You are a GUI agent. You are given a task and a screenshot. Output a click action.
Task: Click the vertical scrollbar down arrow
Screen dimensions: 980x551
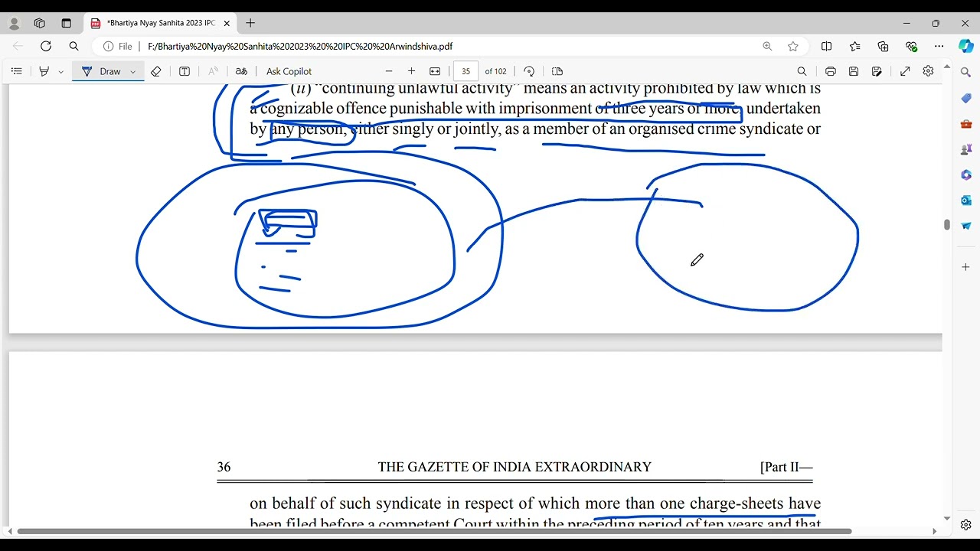point(947,519)
